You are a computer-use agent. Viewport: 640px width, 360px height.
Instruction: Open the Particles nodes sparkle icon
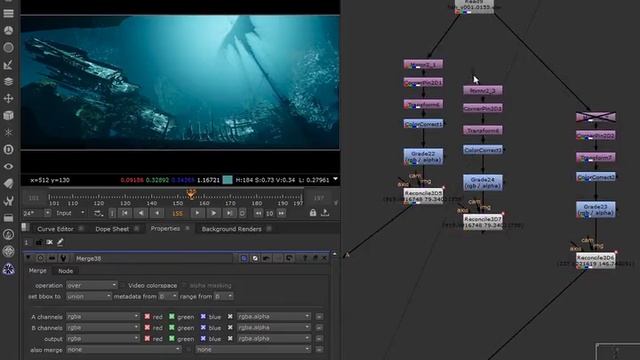(x=8, y=132)
